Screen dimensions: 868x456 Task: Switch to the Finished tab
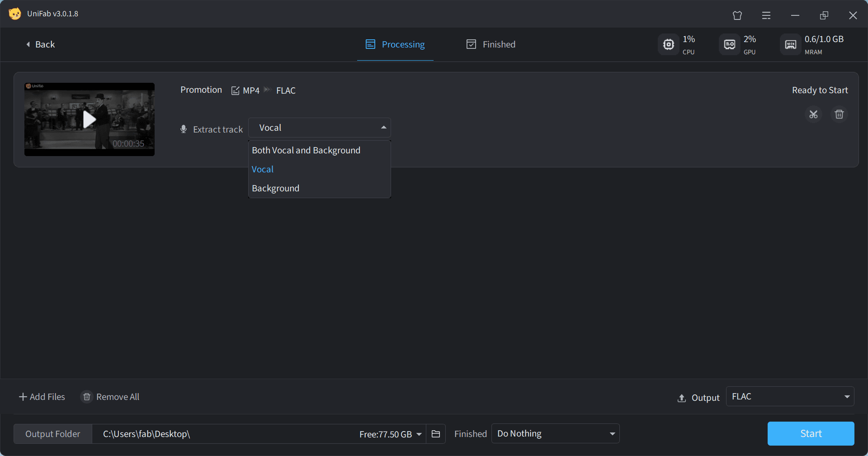(x=491, y=44)
